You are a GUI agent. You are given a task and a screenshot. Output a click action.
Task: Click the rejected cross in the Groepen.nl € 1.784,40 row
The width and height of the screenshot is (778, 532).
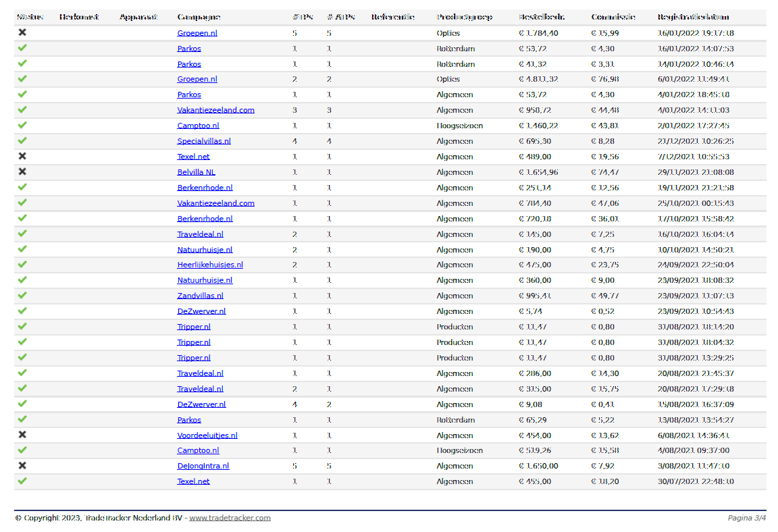pyautogui.click(x=22, y=32)
